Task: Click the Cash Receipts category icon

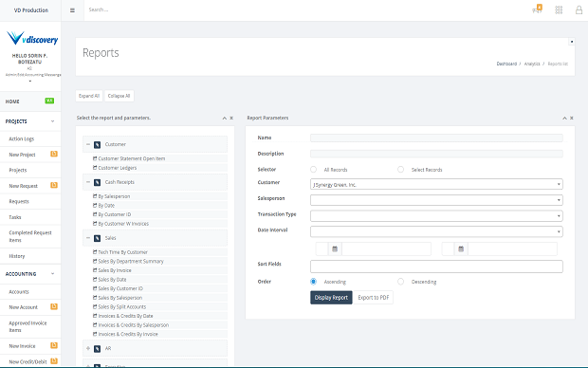Action: pyautogui.click(x=97, y=183)
